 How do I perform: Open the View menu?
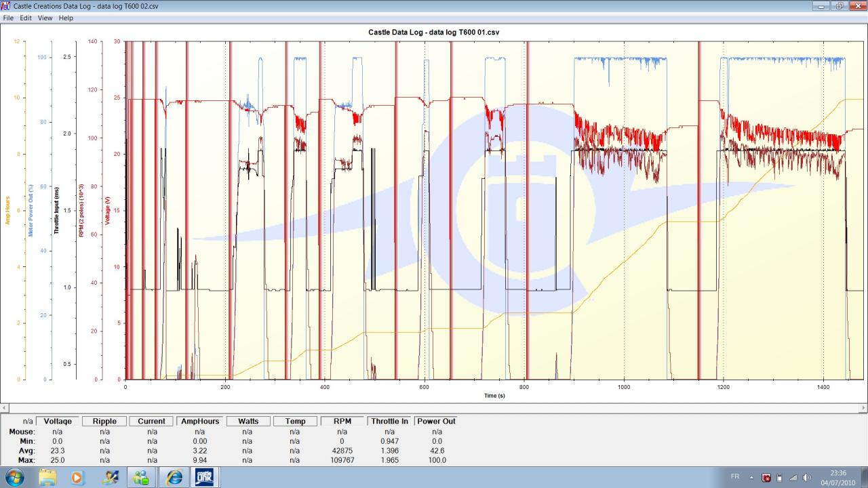tap(45, 18)
